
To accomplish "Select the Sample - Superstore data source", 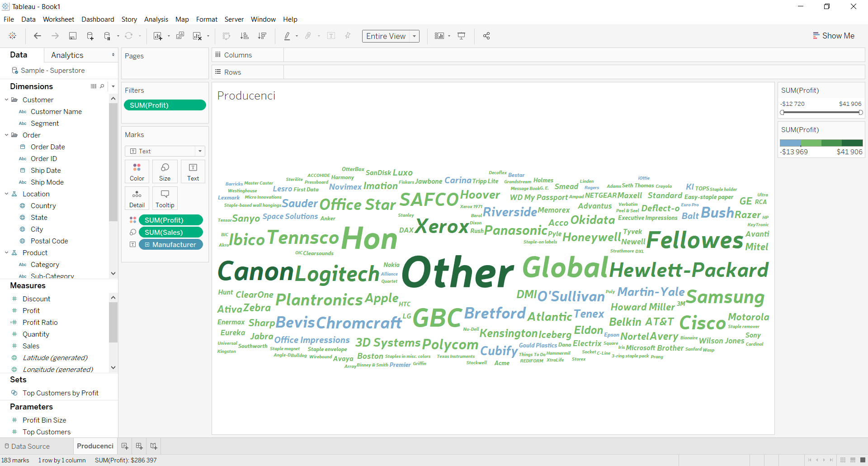I will coord(52,71).
